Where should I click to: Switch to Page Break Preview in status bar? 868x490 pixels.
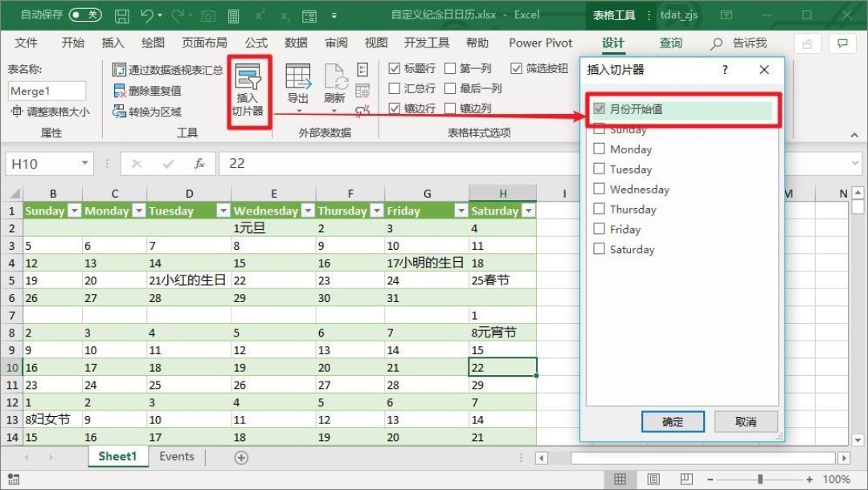tap(686, 479)
